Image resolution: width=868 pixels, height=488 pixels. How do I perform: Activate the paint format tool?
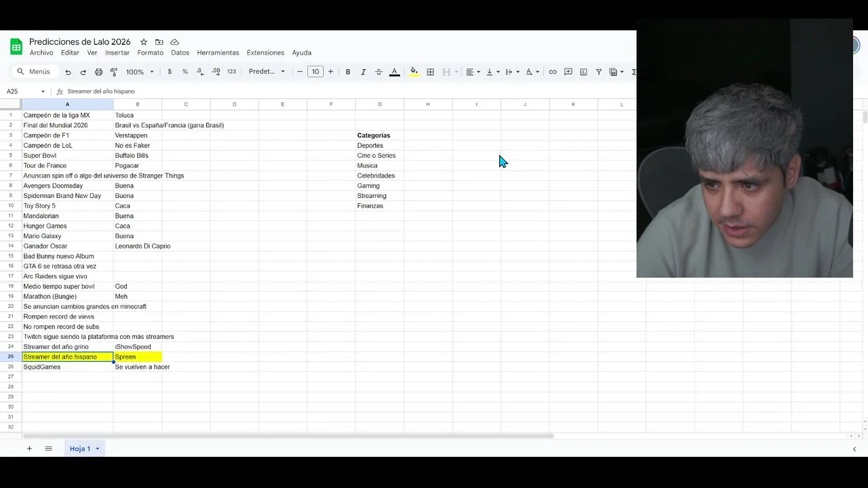tap(114, 72)
